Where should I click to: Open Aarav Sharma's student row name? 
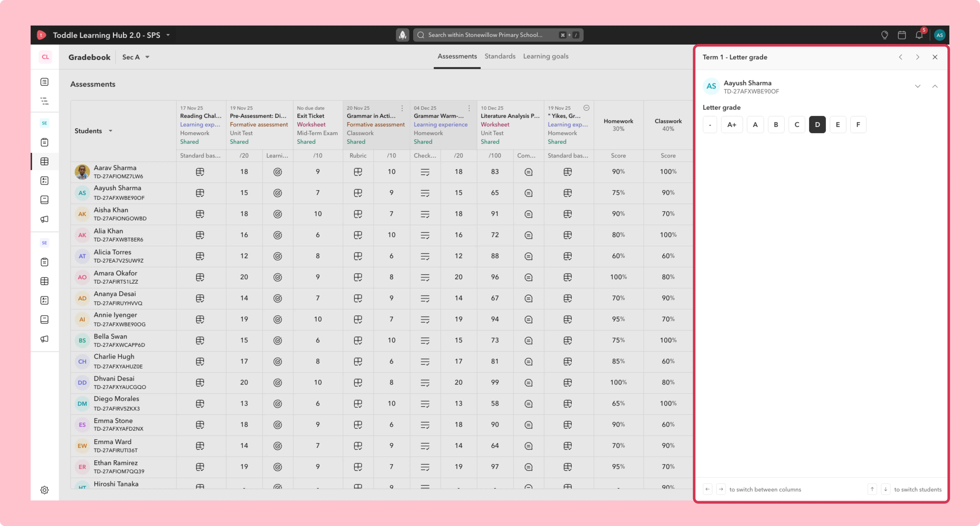point(115,168)
